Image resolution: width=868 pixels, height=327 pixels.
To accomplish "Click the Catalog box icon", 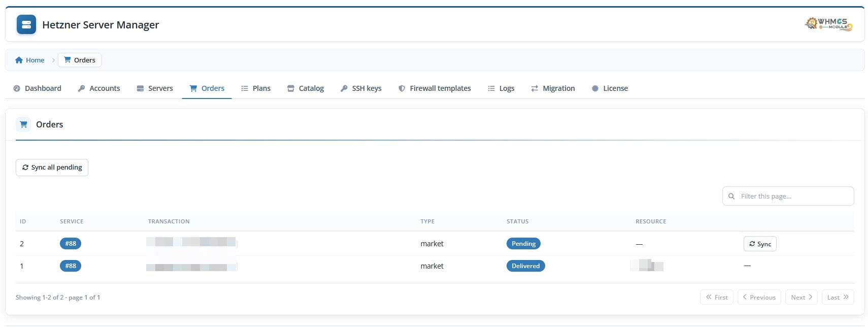I will pyautogui.click(x=291, y=88).
